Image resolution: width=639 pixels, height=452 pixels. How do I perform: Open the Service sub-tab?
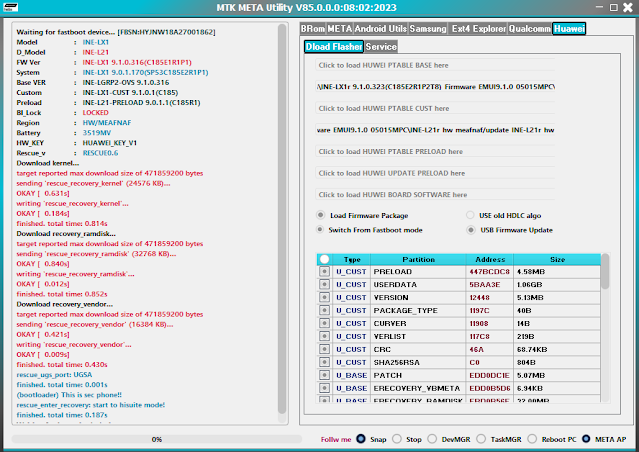tap(381, 47)
